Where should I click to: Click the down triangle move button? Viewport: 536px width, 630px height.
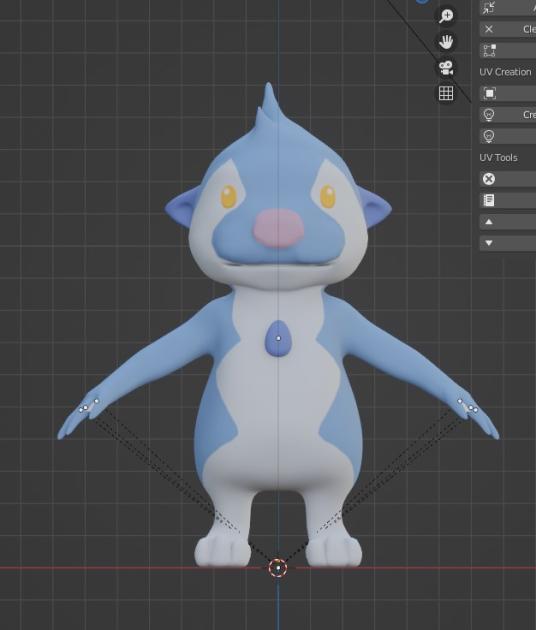(x=508, y=243)
